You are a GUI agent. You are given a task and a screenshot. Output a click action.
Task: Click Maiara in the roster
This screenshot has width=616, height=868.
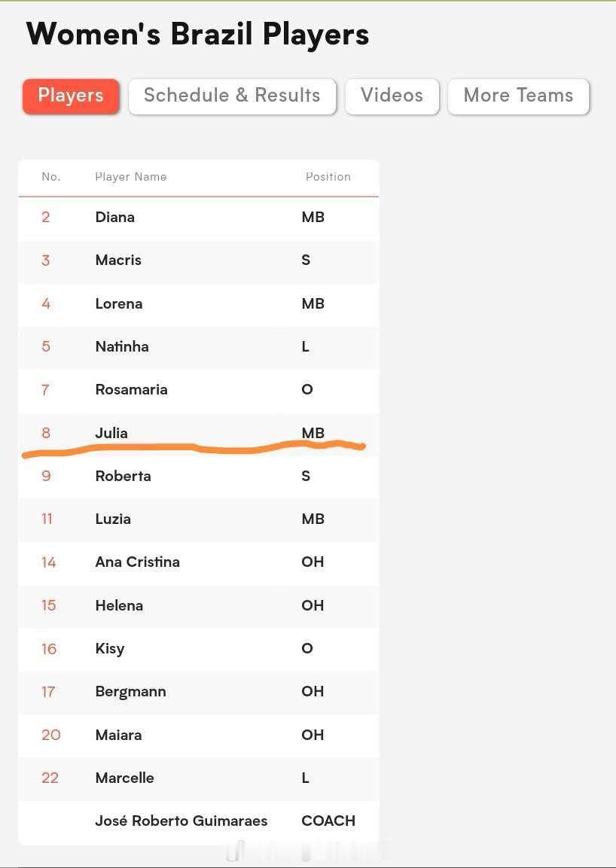click(x=118, y=736)
